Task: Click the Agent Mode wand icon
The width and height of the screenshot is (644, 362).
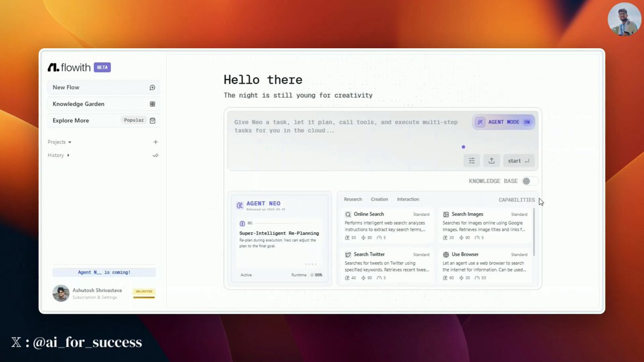Action: [480, 122]
